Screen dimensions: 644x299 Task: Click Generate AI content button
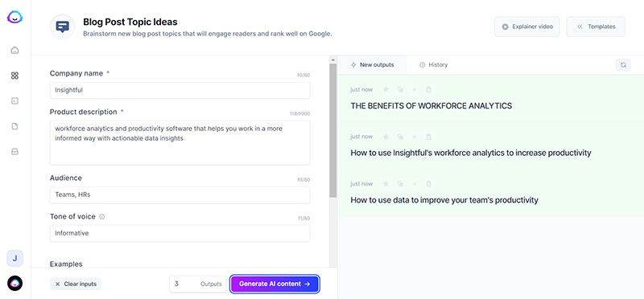pyautogui.click(x=275, y=284)
